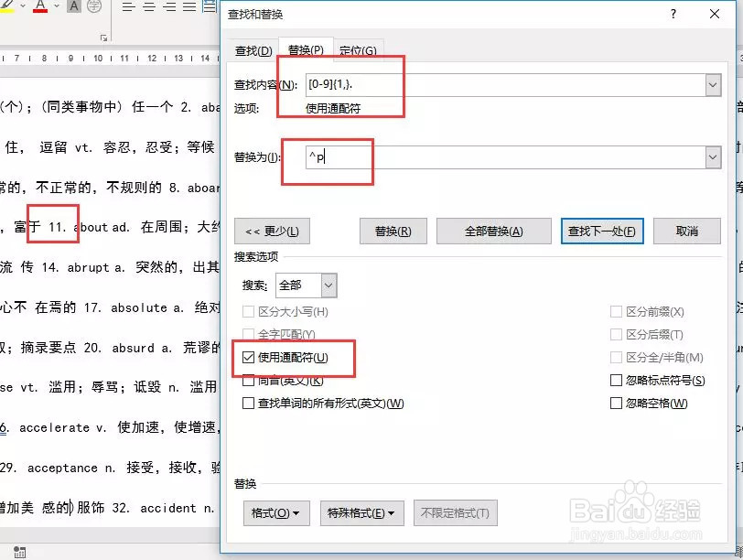The height and width of the screenshot is (560, 743).
Task: Enable the 忽略空格(W) checkbox
Action: click(616, 404)
